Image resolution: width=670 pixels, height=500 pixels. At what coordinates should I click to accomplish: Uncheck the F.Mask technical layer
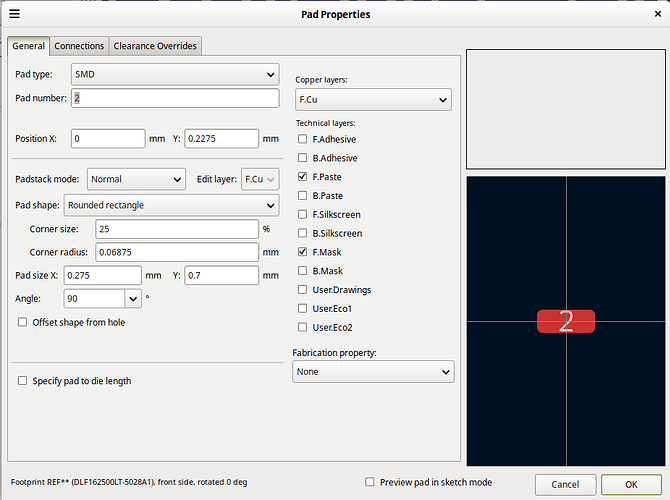303,252
